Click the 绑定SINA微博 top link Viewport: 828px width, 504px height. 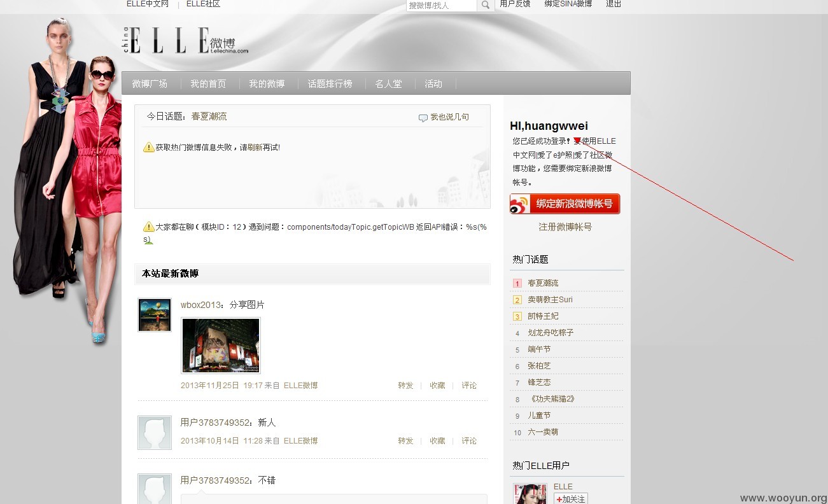pyautogui.click(x=568, y=4)
